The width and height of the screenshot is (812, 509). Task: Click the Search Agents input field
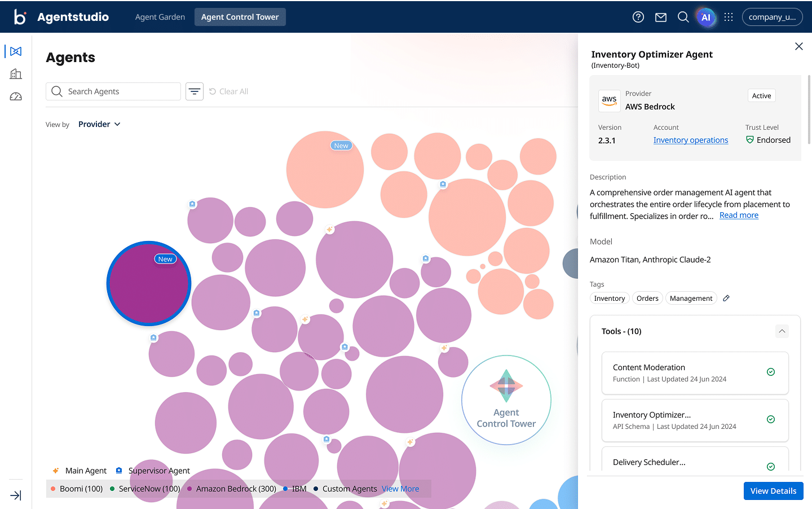click(113, 91)
